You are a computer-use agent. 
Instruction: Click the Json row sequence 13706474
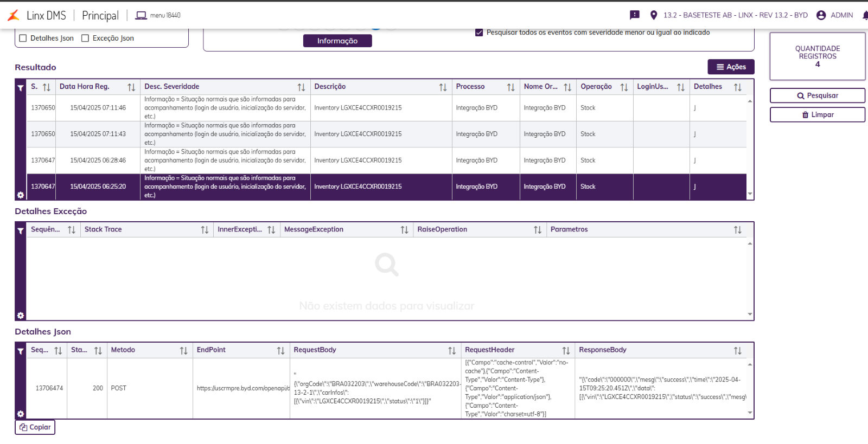coord(49,388)
